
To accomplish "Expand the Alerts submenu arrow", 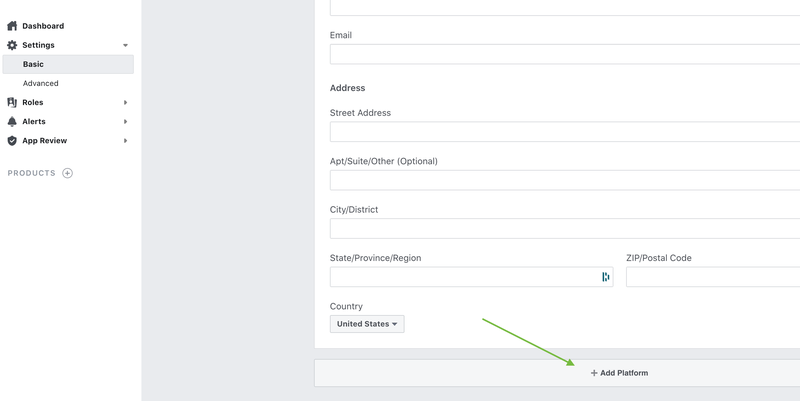I will tap(126, 121).
